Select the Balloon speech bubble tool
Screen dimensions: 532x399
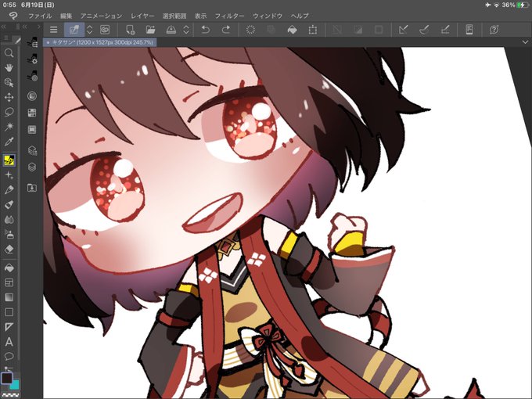9,356
